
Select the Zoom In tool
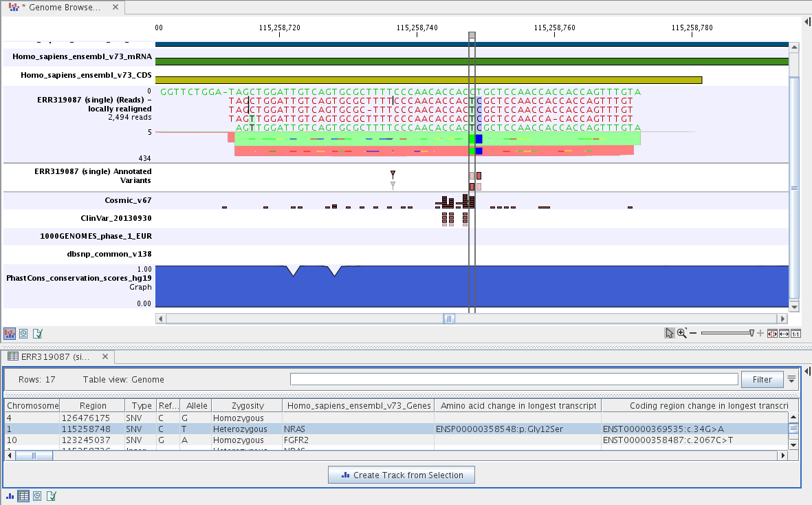681,332
